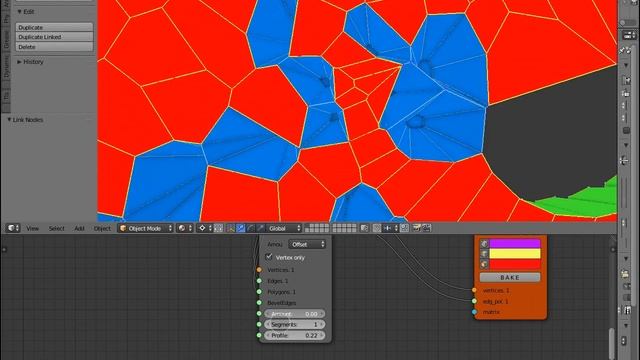Pick the red color swatch

point(515,264)
